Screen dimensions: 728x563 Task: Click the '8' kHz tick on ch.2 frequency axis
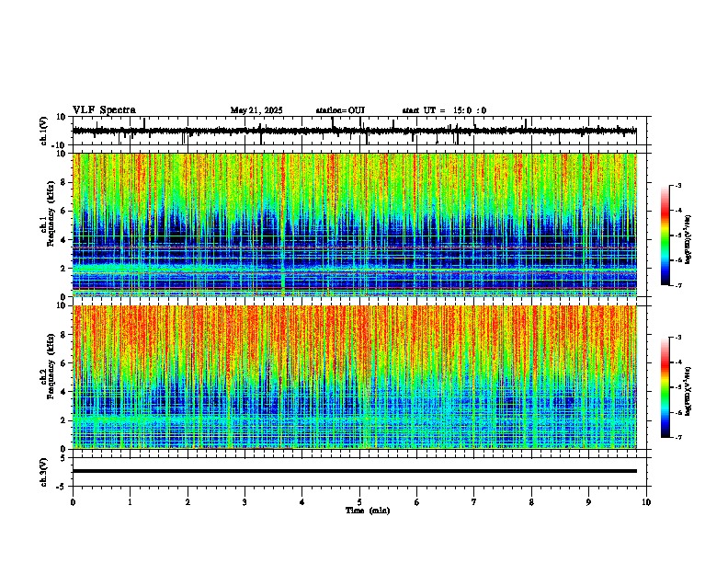click(x=63, y=335)
